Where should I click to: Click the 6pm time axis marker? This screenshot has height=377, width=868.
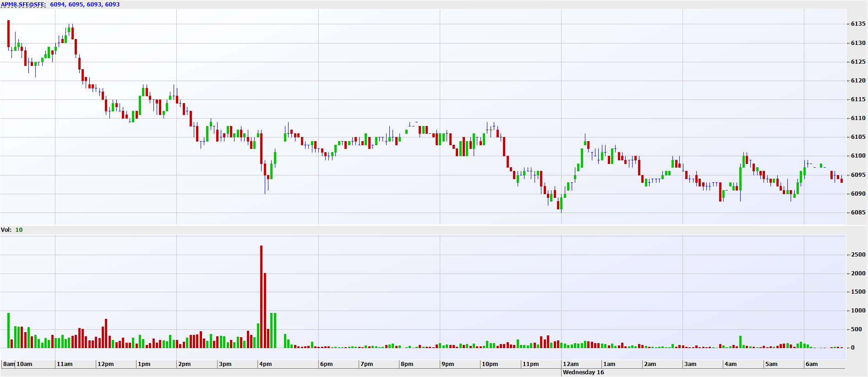pos(327,364)
